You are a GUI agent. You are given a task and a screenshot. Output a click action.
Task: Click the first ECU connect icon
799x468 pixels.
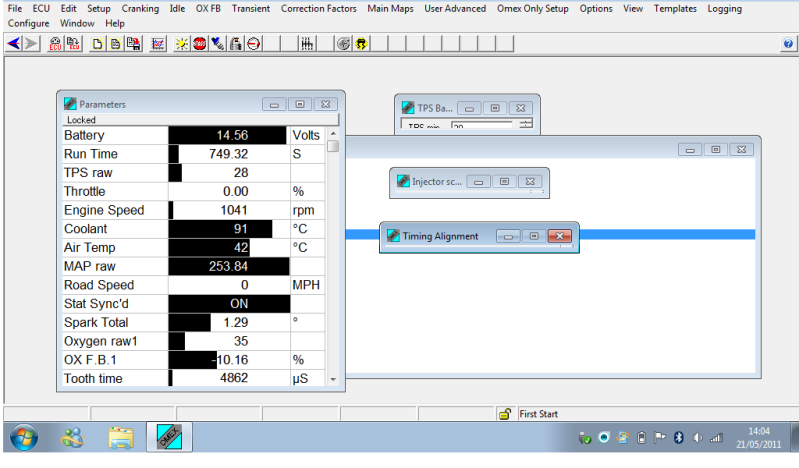57,44
